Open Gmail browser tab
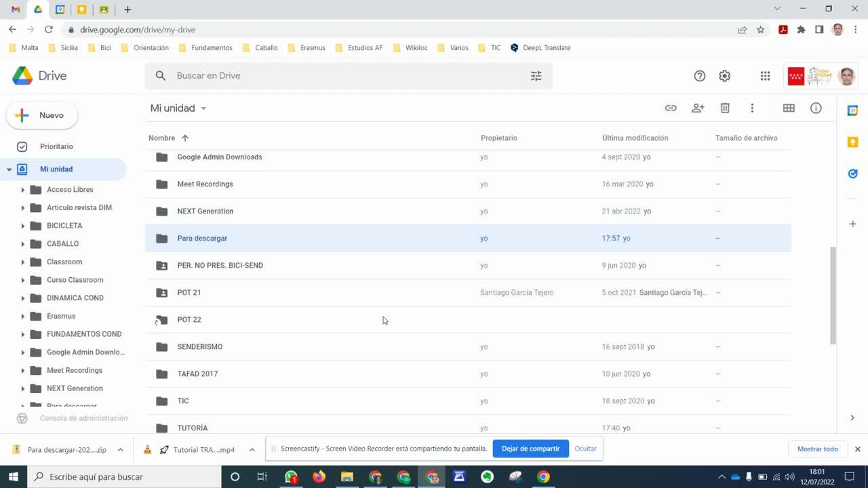 (x=16, y=9)
